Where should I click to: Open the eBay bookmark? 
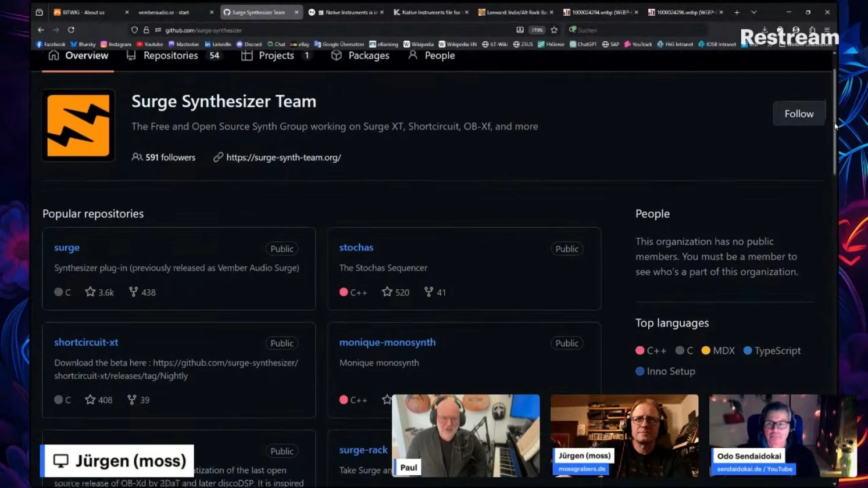[300, 44]
